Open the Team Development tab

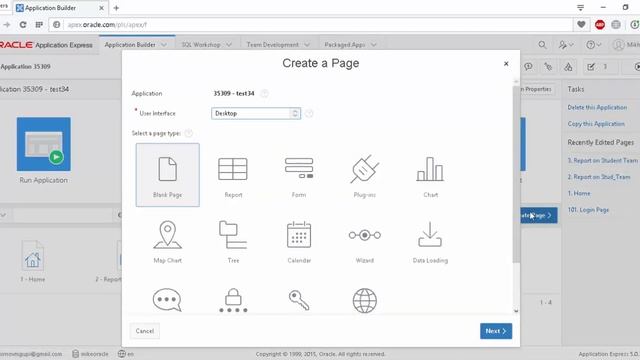pos(272,45)
